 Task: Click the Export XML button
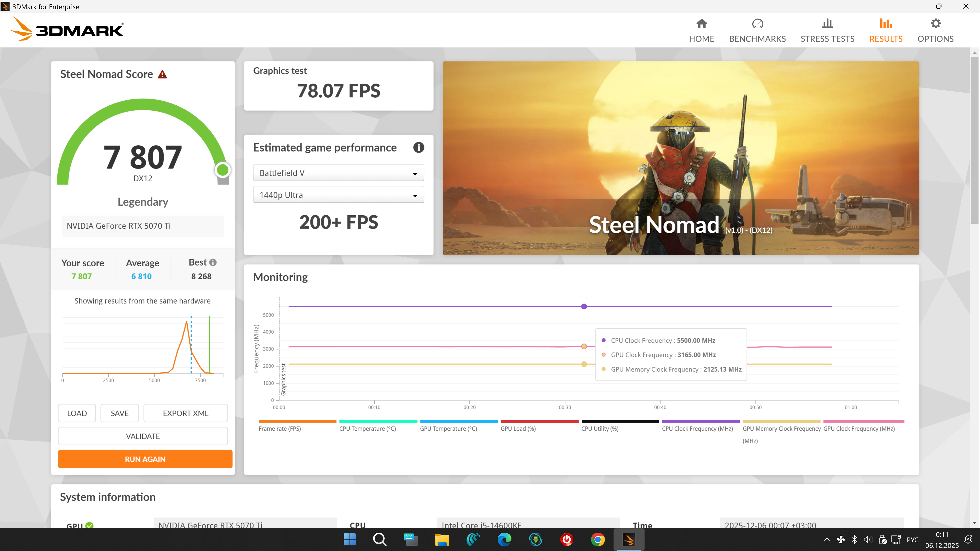coord(185,413)
